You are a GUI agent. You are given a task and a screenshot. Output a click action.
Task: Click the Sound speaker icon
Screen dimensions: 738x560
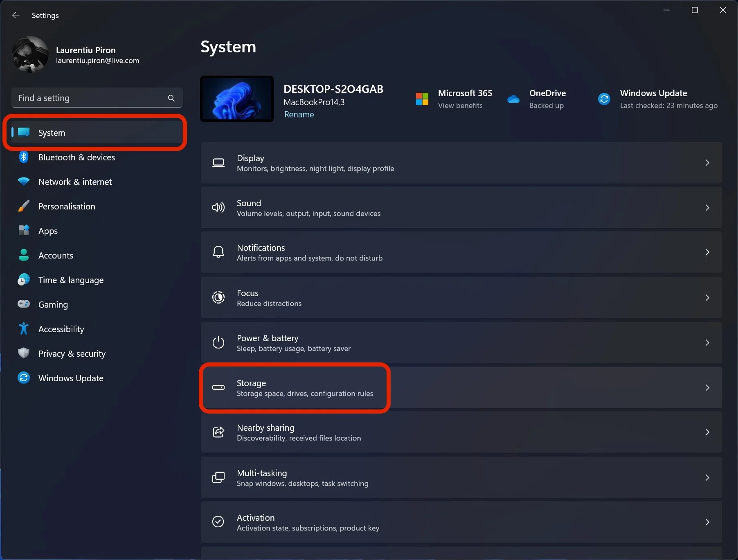pyautogui.click(x=218, y=207)
